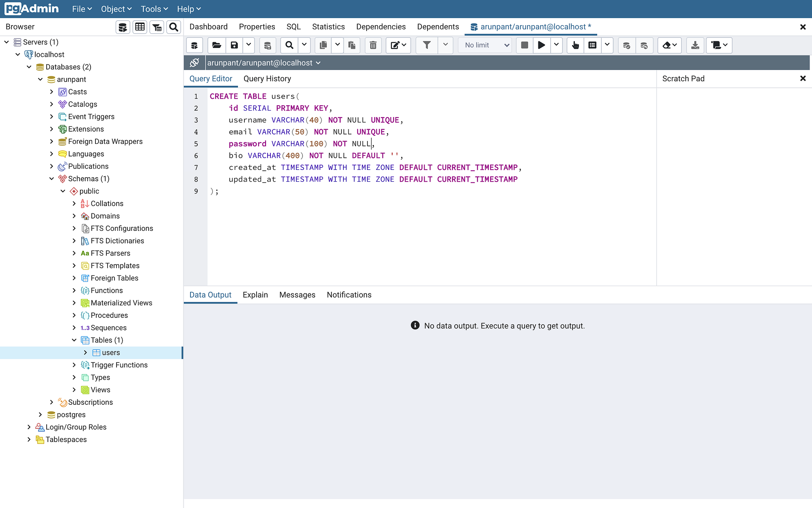Save the query file with the save icon
Image resolution: width=812 pixels, height=508 pixels.
(x=234, y=45)
